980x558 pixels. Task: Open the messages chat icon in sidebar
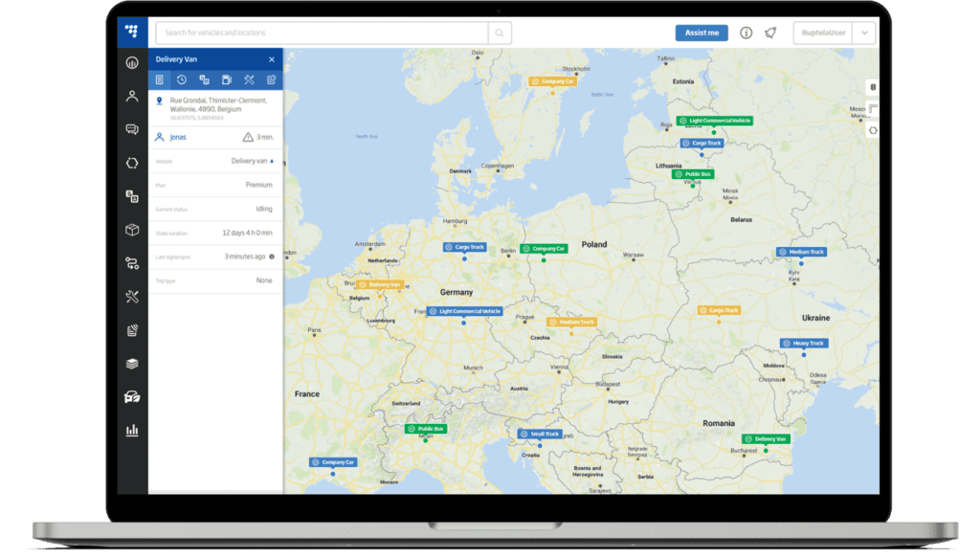[x=132, y=129]
